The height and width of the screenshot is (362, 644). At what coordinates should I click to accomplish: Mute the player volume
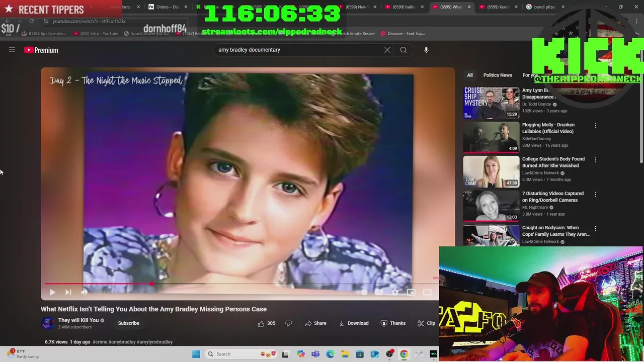click(x=84, y=292)
